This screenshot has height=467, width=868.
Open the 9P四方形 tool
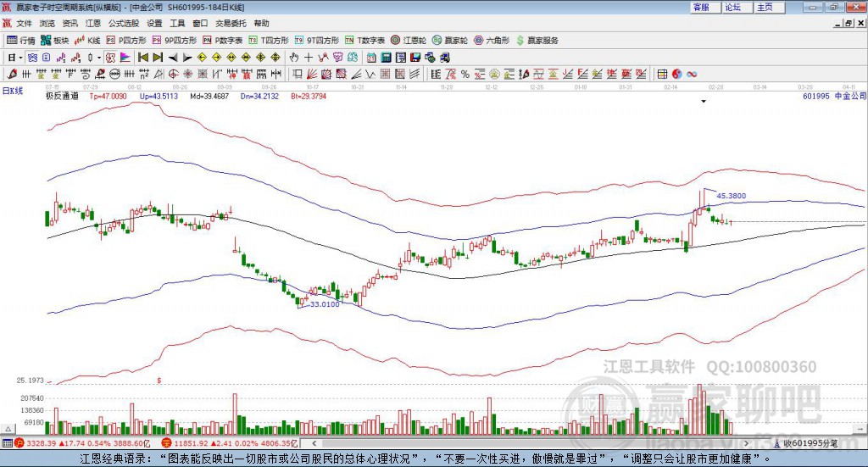pyautogui.click(x=175, y=41)
